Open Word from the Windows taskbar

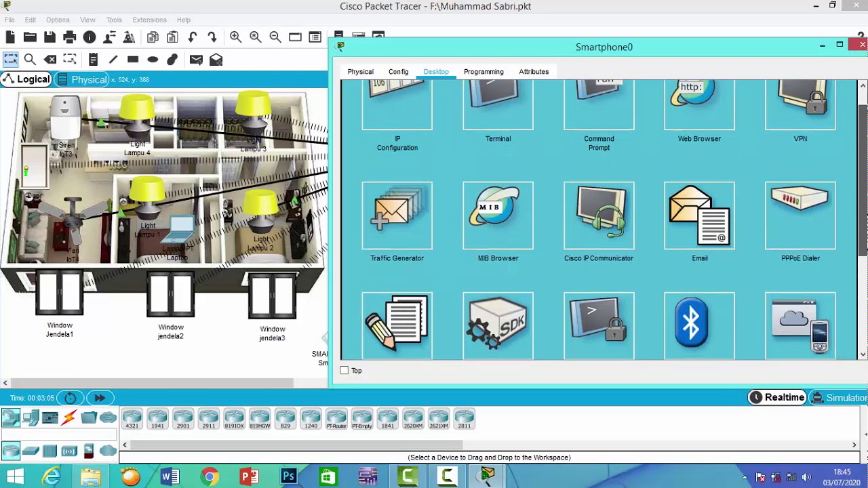click(170, 477)
